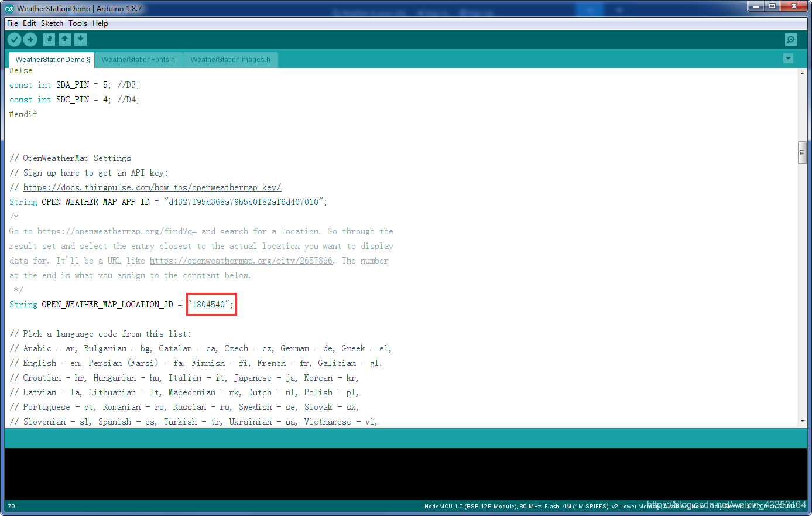Switch to the WeatherStationImages.h tab
This screenshot has height=516, width=812.
[231, 60]
